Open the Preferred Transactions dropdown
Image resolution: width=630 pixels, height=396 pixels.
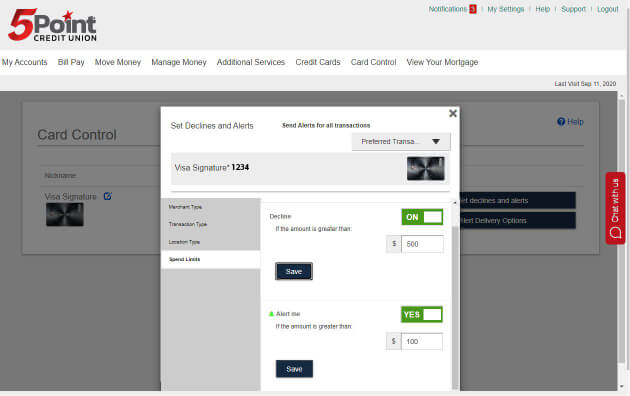(x=401, y=141)
